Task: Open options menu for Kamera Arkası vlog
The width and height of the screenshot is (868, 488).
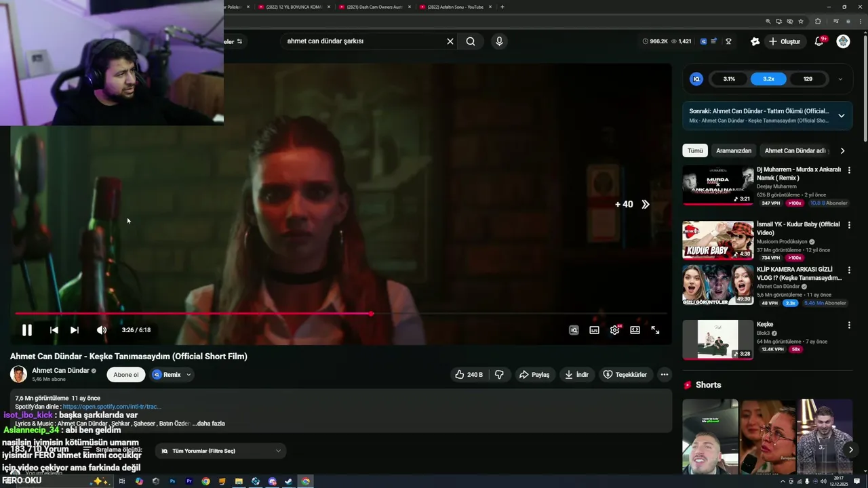Action: (x=849, y=270)
